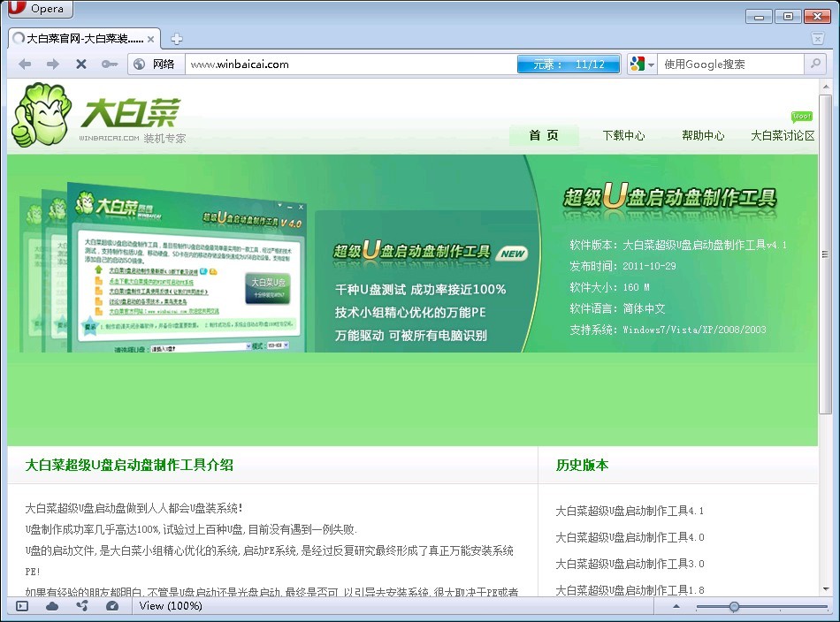840x622 pixels.
Task: Open a new tab with plus button
Action: pos(177,39)
